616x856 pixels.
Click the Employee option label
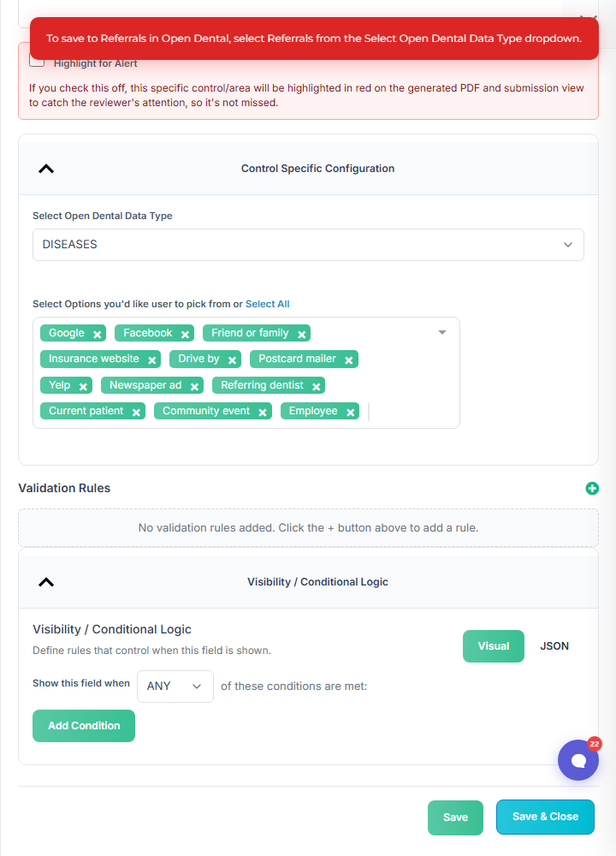[x=313, y=411]
